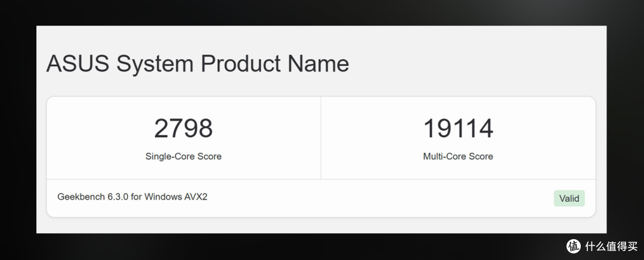Click the Multi-Core Score label
Image resolution: width=644 pixels, height=260 pixels.
click(x=458, y=156)
